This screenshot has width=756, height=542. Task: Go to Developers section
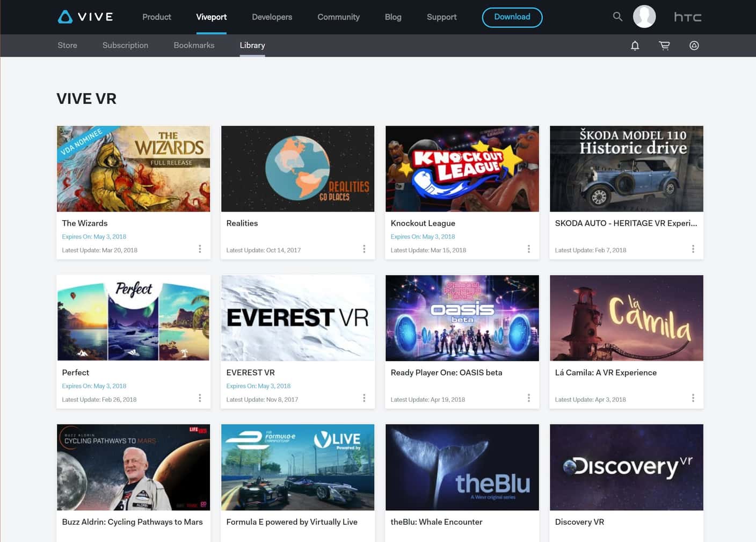point(272,17)
